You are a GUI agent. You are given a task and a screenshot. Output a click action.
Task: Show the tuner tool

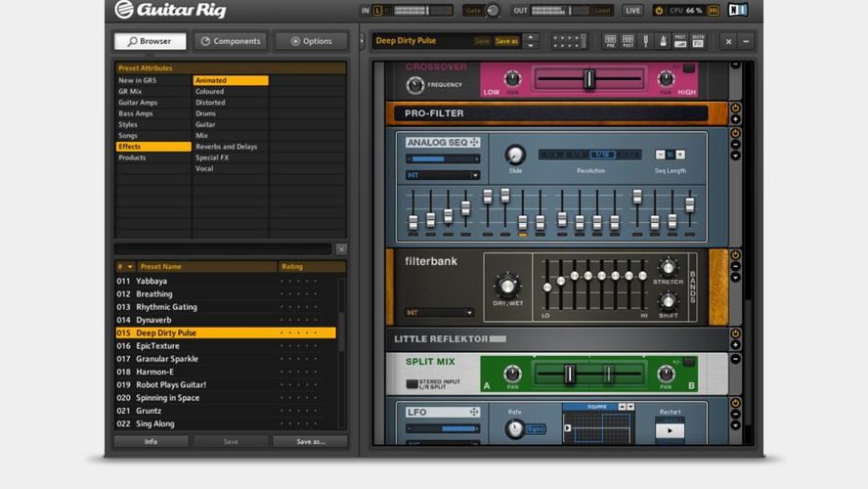click(x=645, y=41)
